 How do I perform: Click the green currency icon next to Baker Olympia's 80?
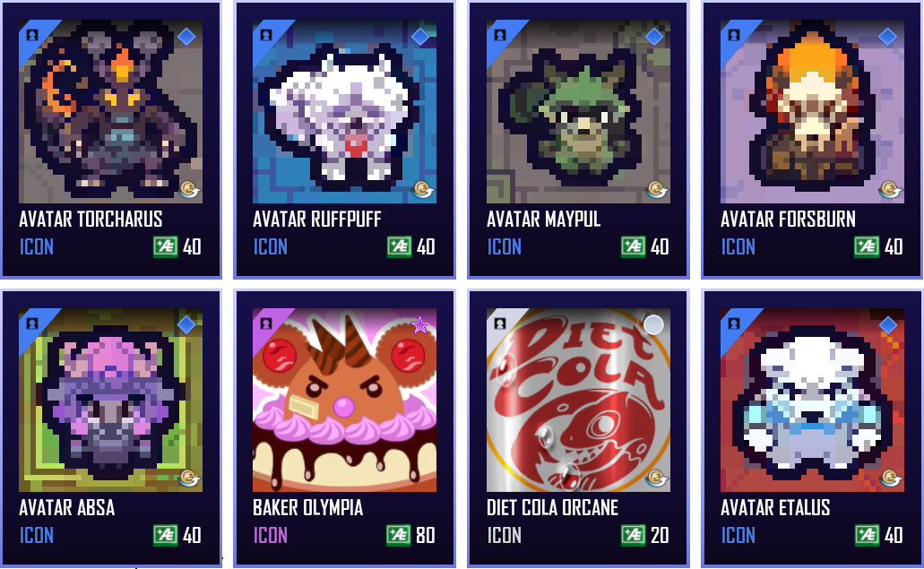tap(398, 536)
